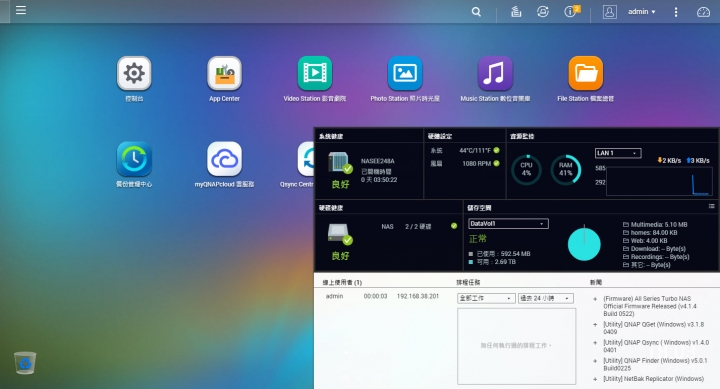Click the 44°C/111°F system temperature

[x=475, y=150]
